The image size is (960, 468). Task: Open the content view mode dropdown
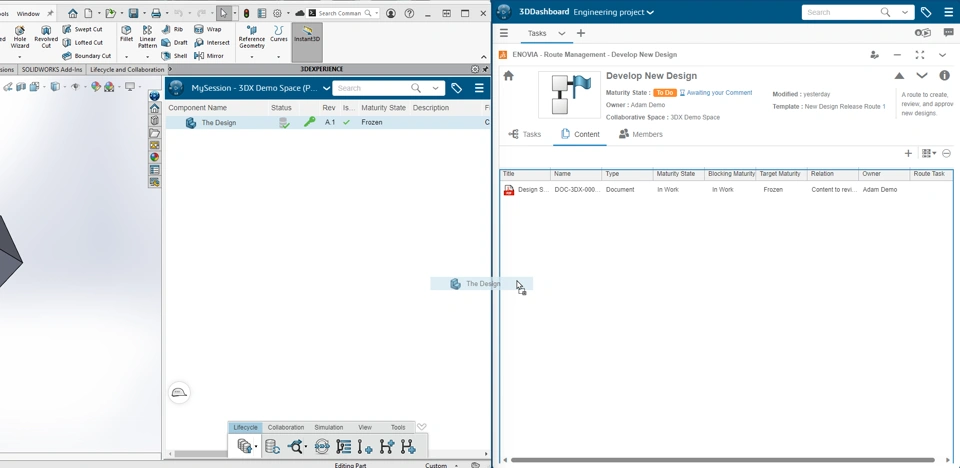929,153
